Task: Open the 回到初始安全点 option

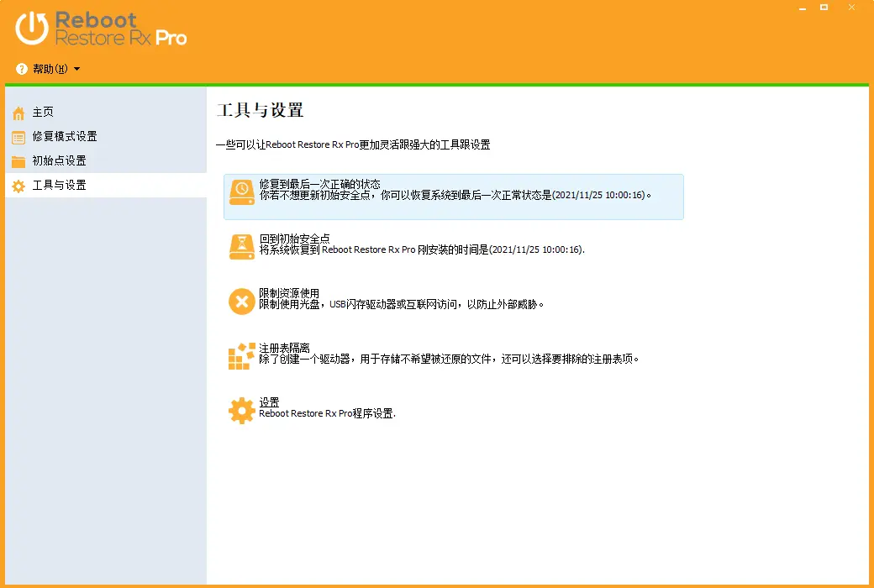Action: click(294, 239)
